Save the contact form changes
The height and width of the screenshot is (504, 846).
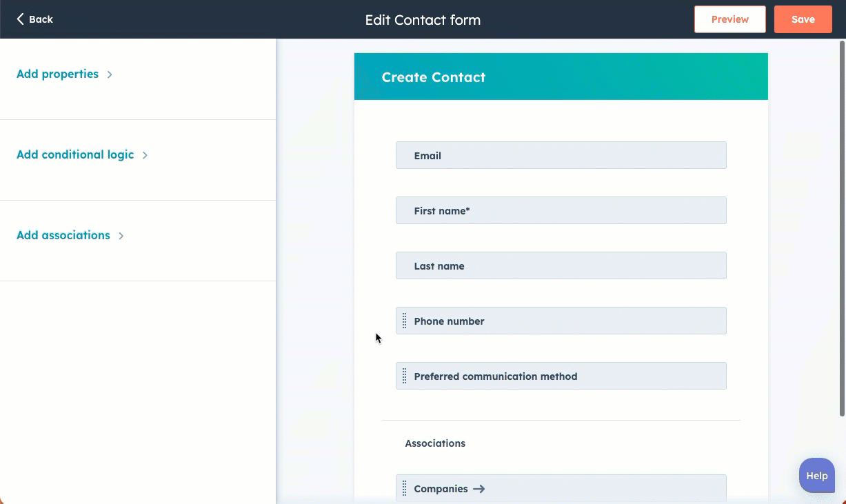803,19
